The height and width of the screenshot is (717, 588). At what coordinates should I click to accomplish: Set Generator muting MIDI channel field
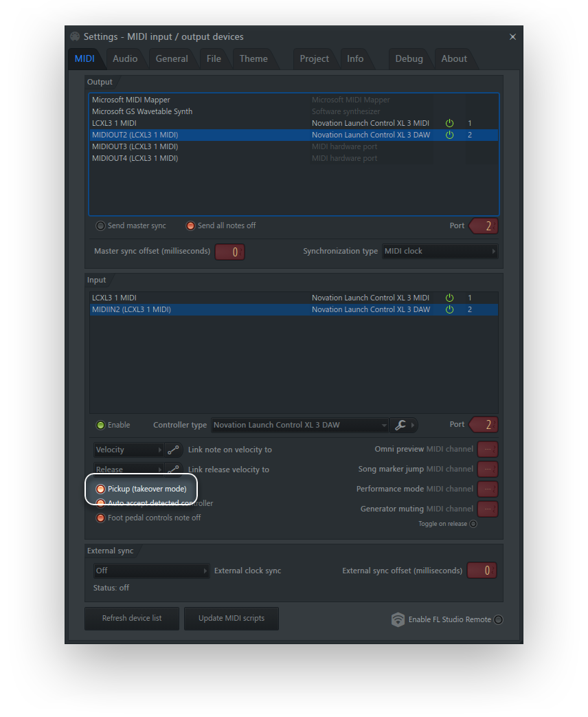pyautogui.click(x=488, y=509)
